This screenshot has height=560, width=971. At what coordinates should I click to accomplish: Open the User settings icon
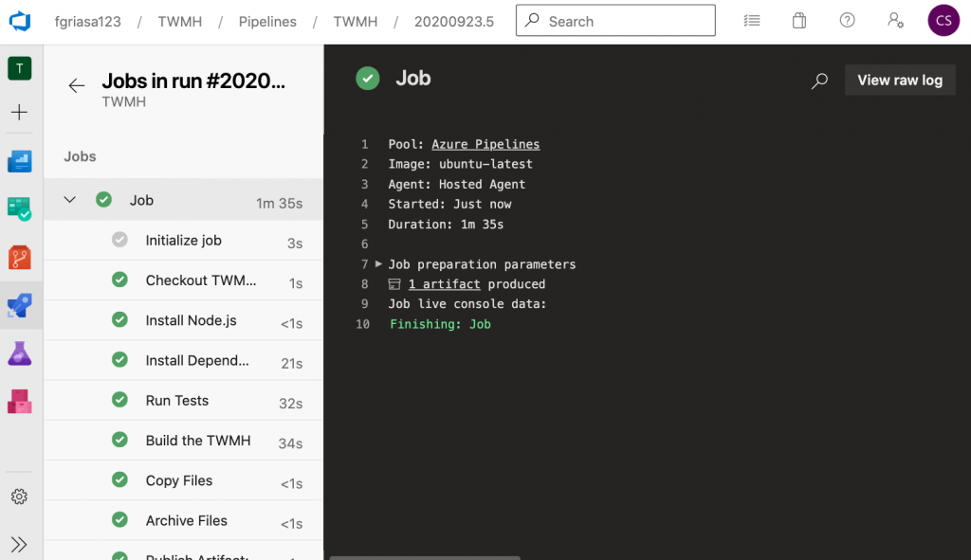tap(895, 21)
